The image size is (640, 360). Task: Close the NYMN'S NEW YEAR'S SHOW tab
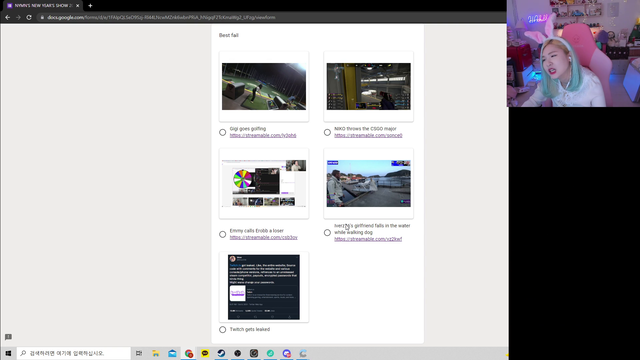pyautogui.click(x=78, y=6)
